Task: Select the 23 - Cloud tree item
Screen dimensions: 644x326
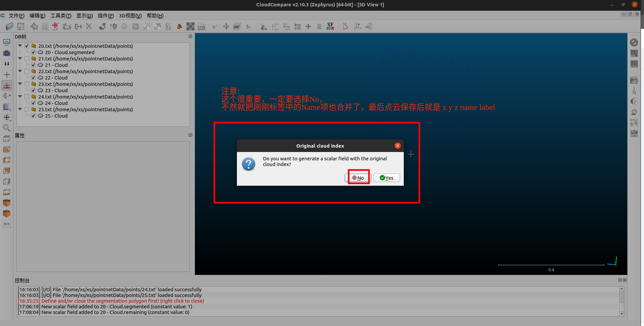Action: pos(56,90)
